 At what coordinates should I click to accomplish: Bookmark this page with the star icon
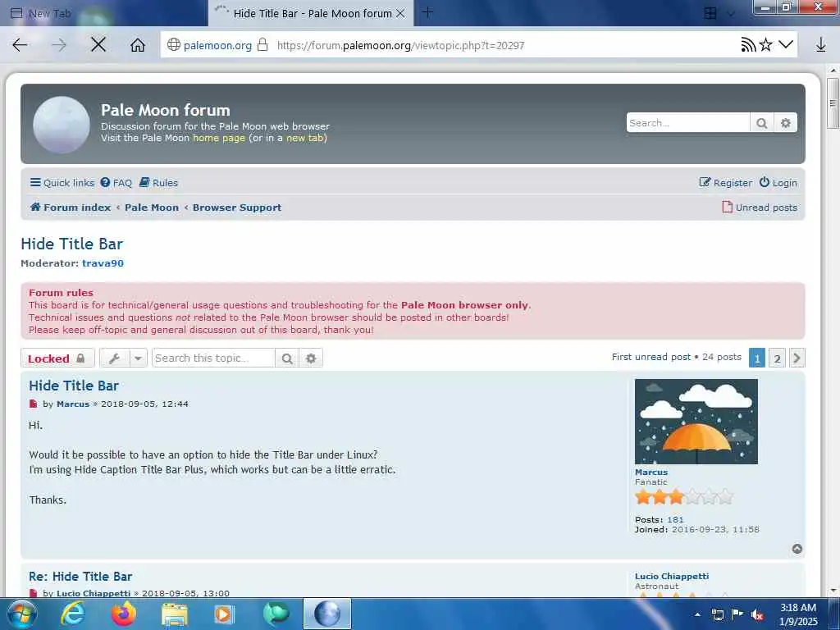point(766,45)
